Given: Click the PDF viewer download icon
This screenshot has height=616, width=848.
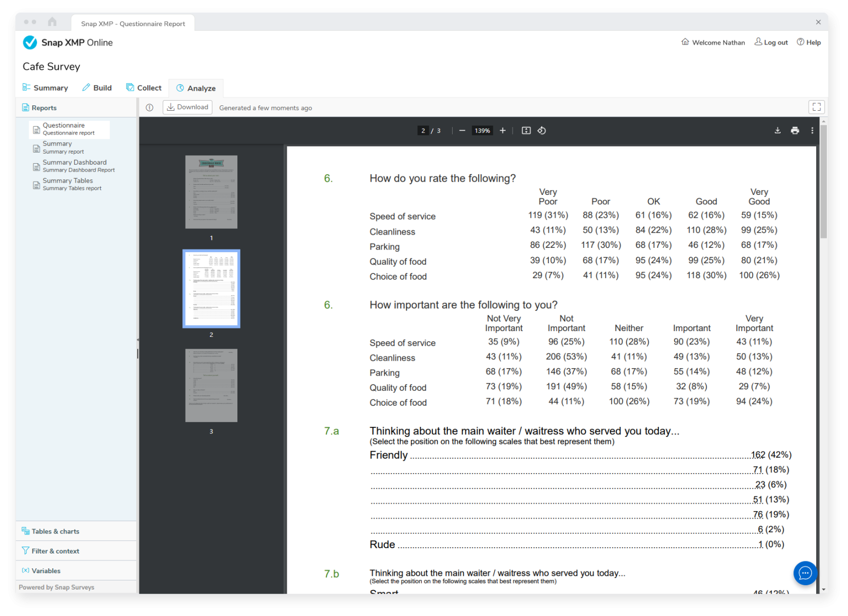Looking at the screenshot, I should [x=778, y=131].
